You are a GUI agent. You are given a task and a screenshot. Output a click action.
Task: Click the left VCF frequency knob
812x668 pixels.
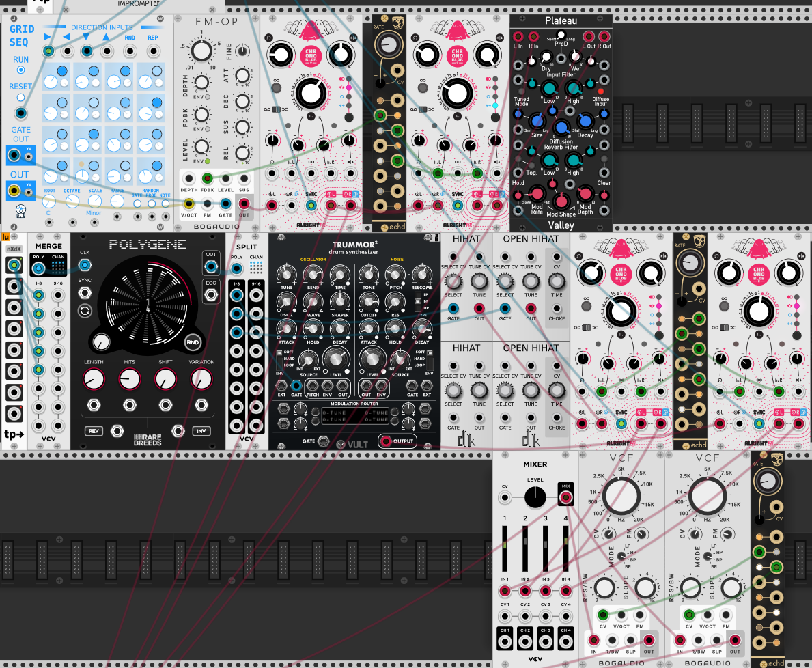coord(621,496)
